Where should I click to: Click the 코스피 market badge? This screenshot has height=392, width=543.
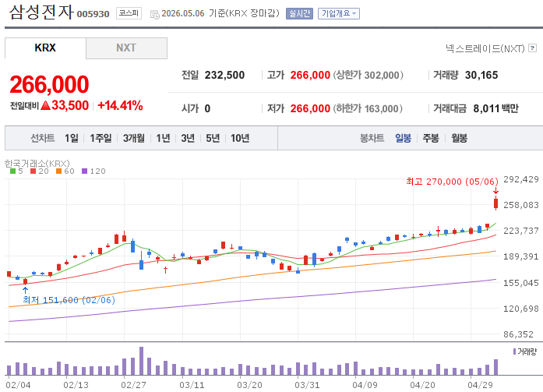pyautogui.click(x=129, y=13)
